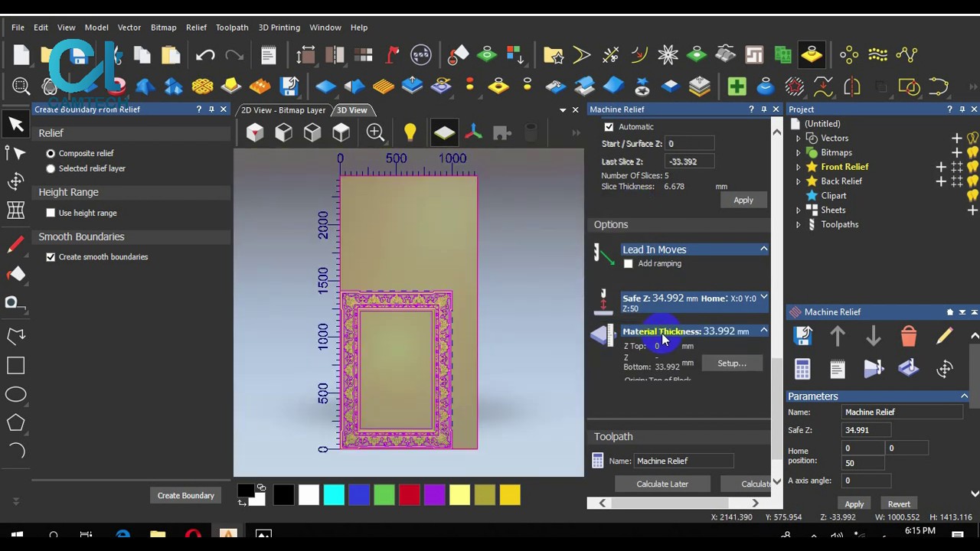Click Apply in the Parameters section
This screenshot has height=551, width=980.
[854, 504]
